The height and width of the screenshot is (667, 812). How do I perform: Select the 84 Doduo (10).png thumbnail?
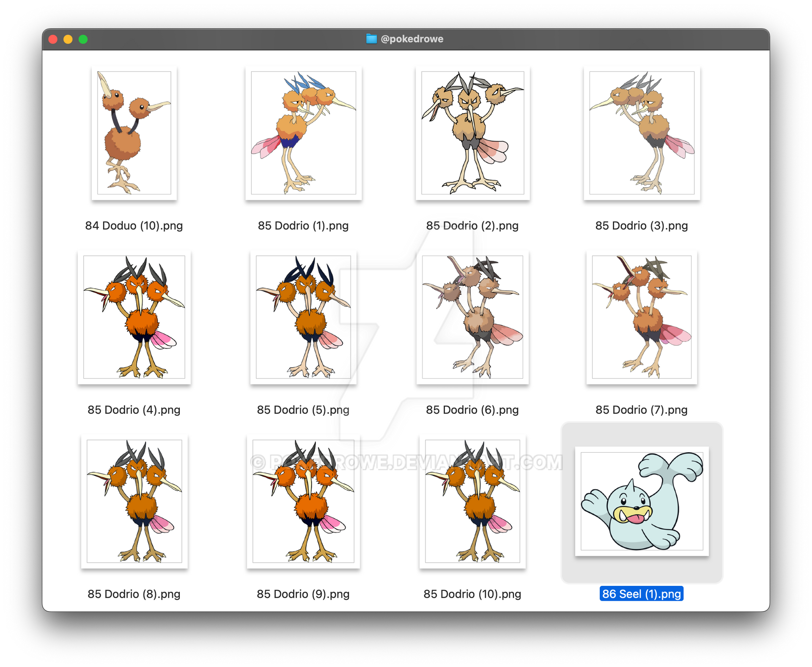pos(134,133)
